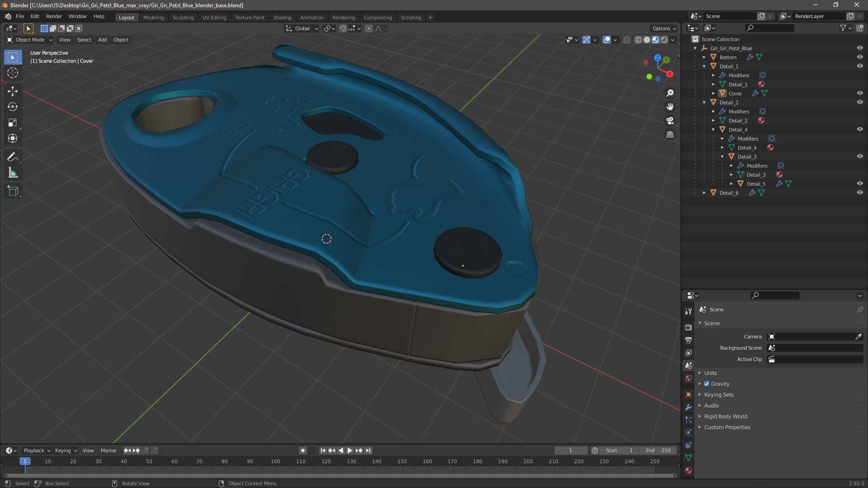The width and height of the screenshot is (868, 488).
Task: Expand the Detail_6 tree row
Action: [x=704, y=193]
